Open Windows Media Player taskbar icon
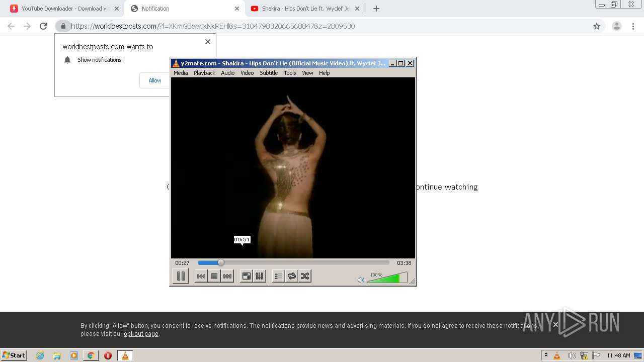This screenshot has height=362, width=644. pos(74,355)
